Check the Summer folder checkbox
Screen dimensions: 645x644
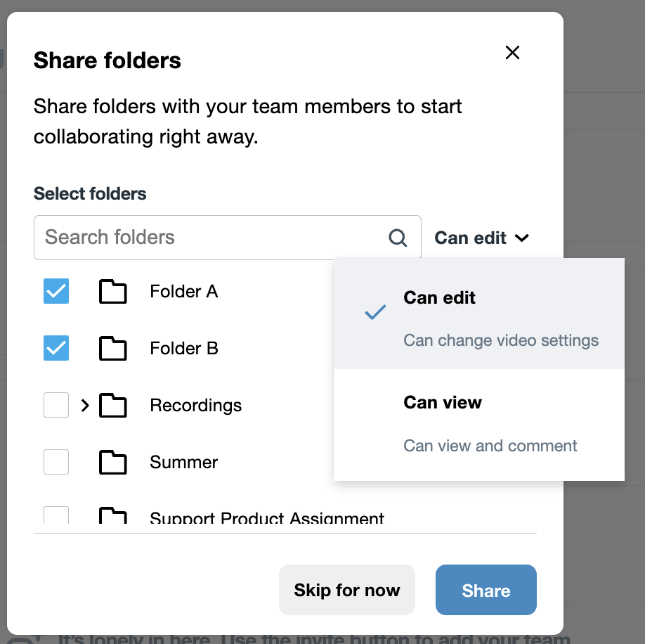pos(56,462)
